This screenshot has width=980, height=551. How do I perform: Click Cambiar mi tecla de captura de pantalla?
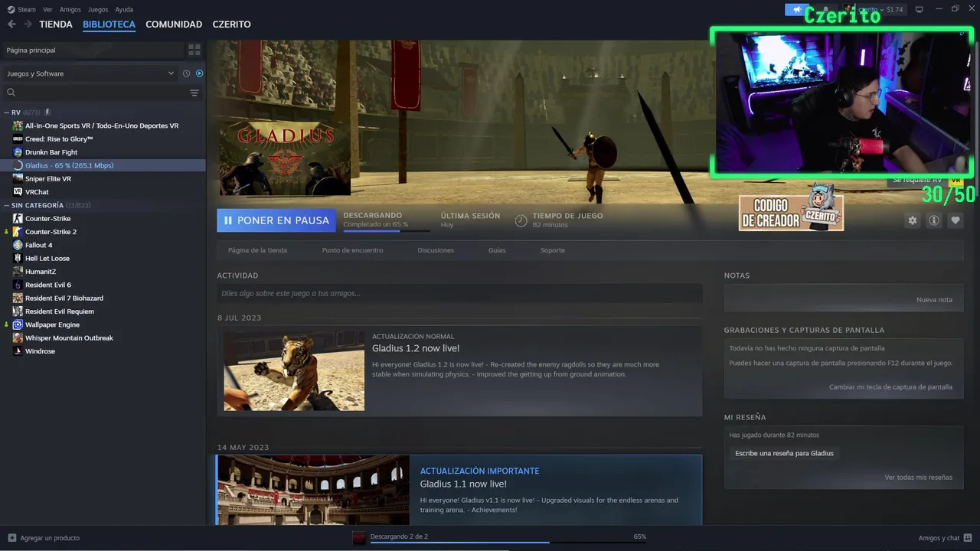click(890, 387)
